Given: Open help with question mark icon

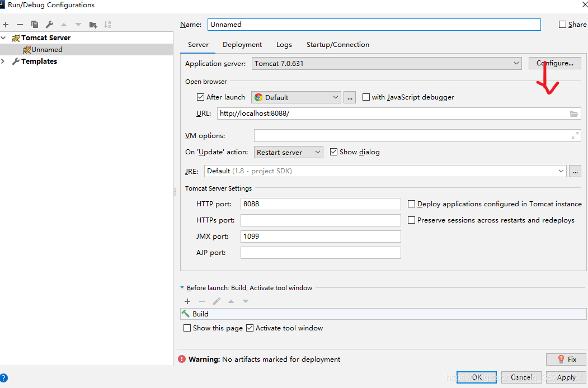Looking at the screenshot, I should coord(3,378).
